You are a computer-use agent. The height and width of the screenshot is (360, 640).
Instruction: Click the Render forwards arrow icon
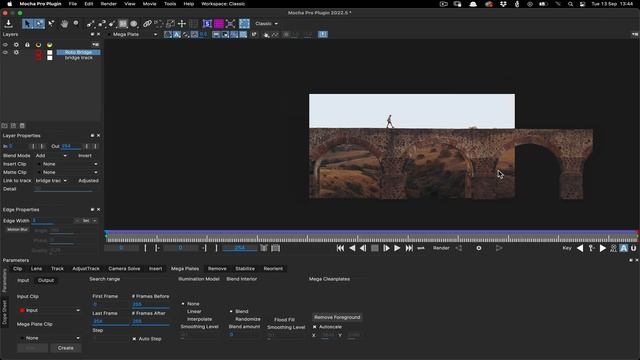(x=499, y=248)
